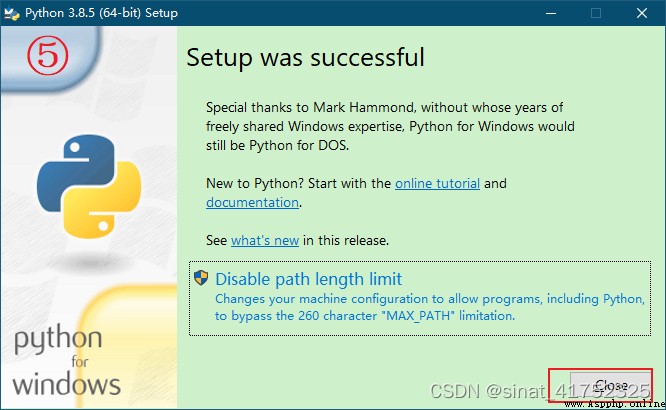Viewport: 666px width, 410px height.
Task: Click the Mark Hammond thanks paragraph
Action: pyautogui.click(x=390, y=127)
